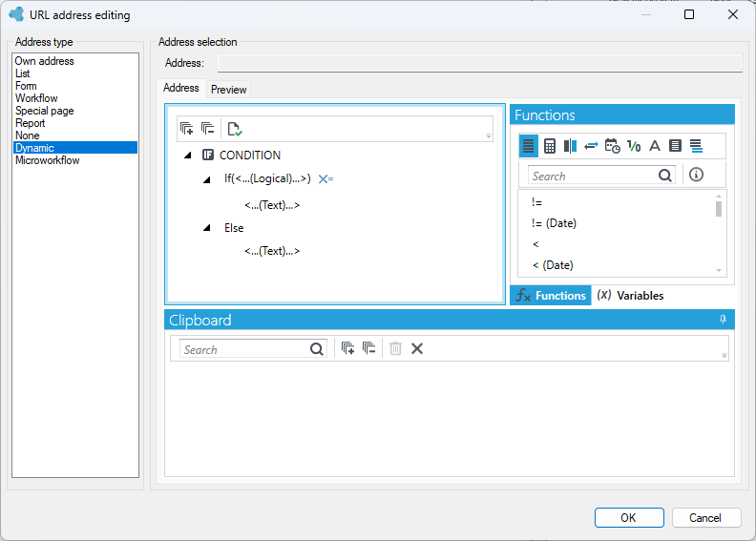The height and width of the screenshot is (541, 756).
Task: Select Microworkflow address type
Action: click(x=75, y=160)
